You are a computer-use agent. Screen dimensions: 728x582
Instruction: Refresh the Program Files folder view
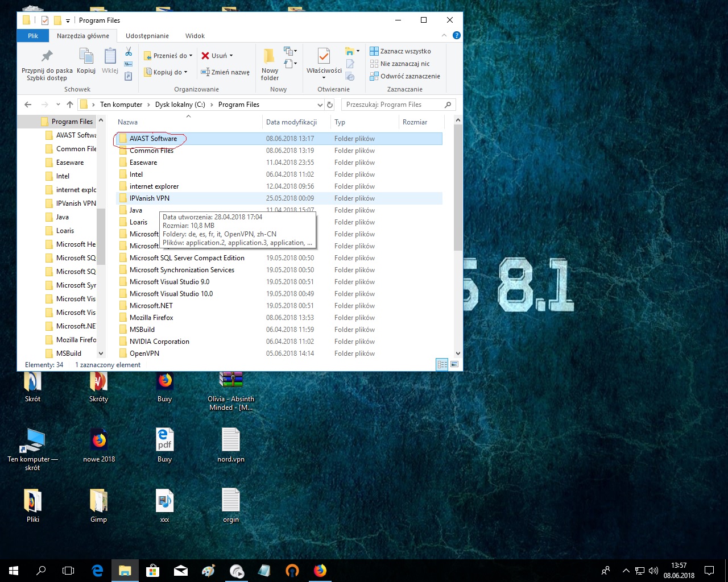329,105
